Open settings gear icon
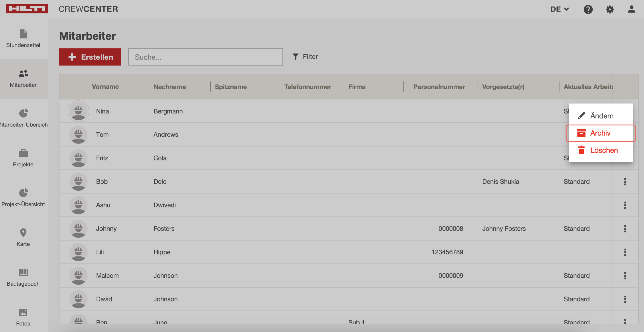 pos(609,9)
